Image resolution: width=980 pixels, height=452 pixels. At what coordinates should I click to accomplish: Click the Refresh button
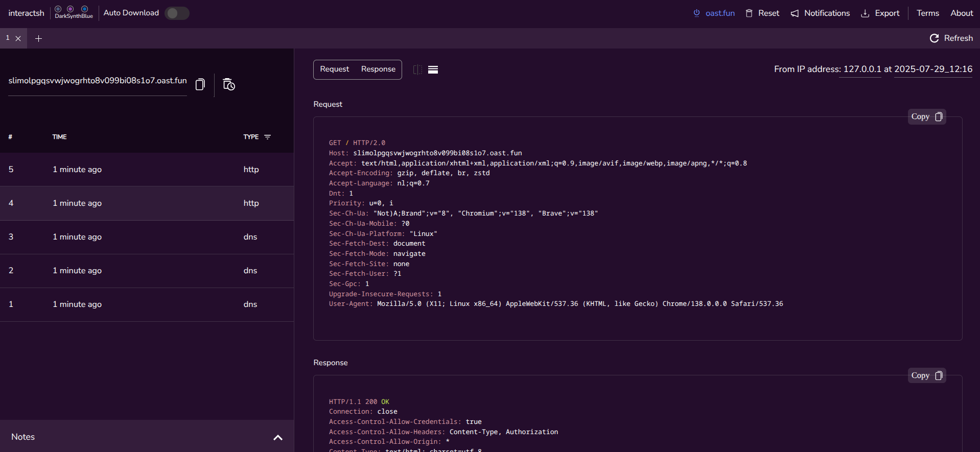click(951, 38)
